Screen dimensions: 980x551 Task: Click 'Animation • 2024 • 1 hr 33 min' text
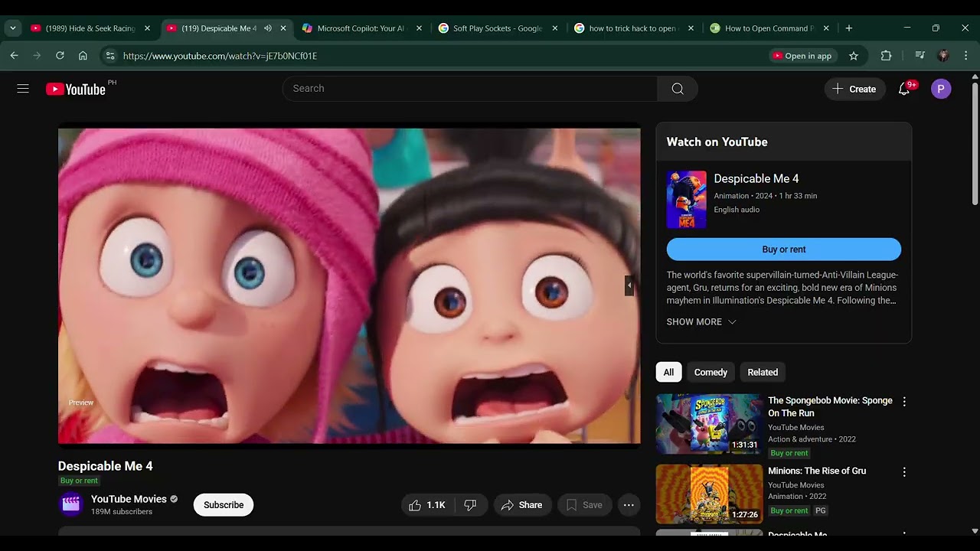(765, 196)
